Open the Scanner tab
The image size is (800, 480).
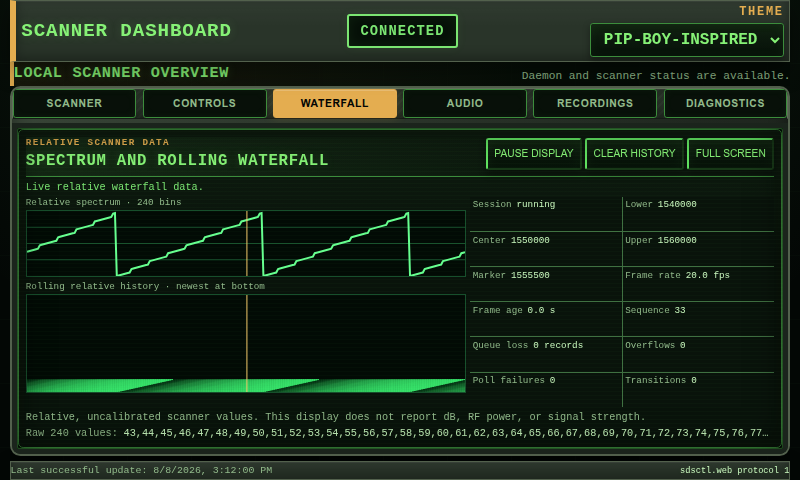click(x=74, y=104)
